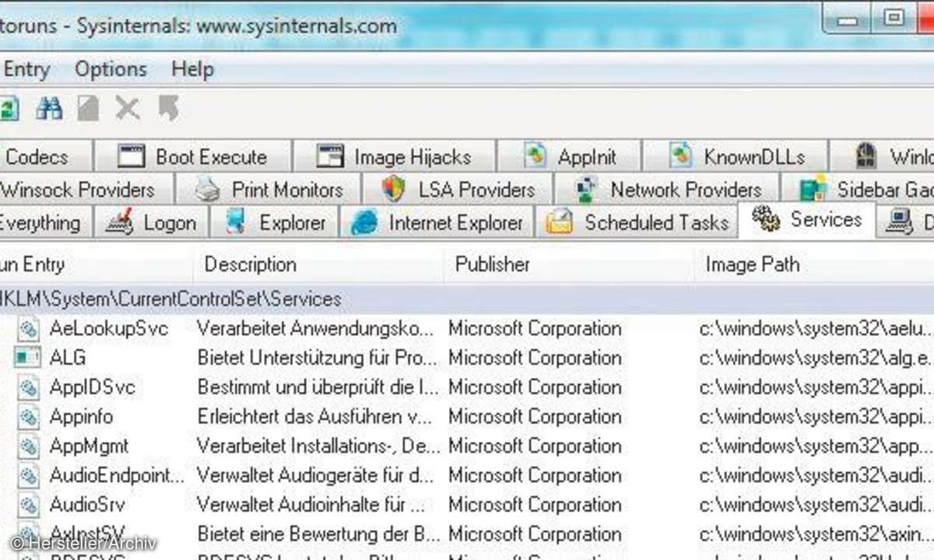Switch to the KnownDLLs tab
This screenshot has width=934, height=560.
(736, 157)
